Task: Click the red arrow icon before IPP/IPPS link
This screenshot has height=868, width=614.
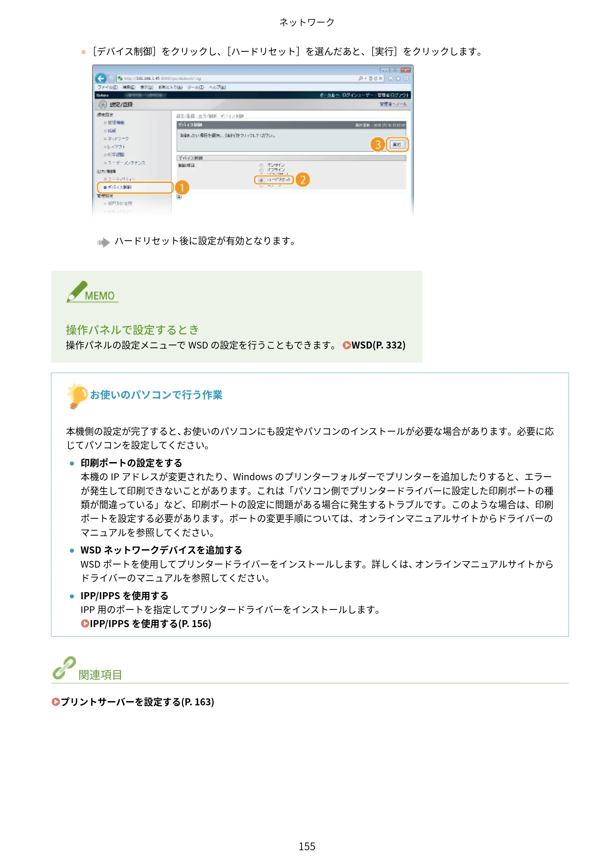Action: (85, 623)
